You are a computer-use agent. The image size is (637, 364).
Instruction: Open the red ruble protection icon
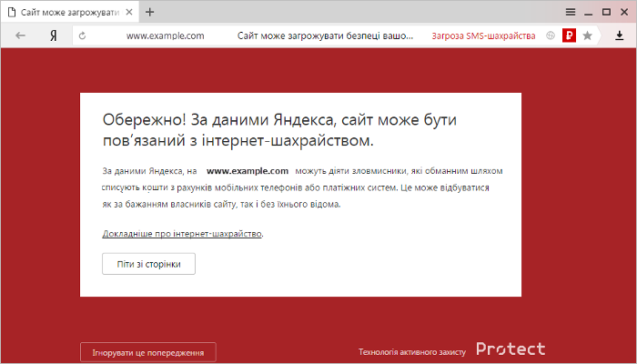[x=569, y=35]
